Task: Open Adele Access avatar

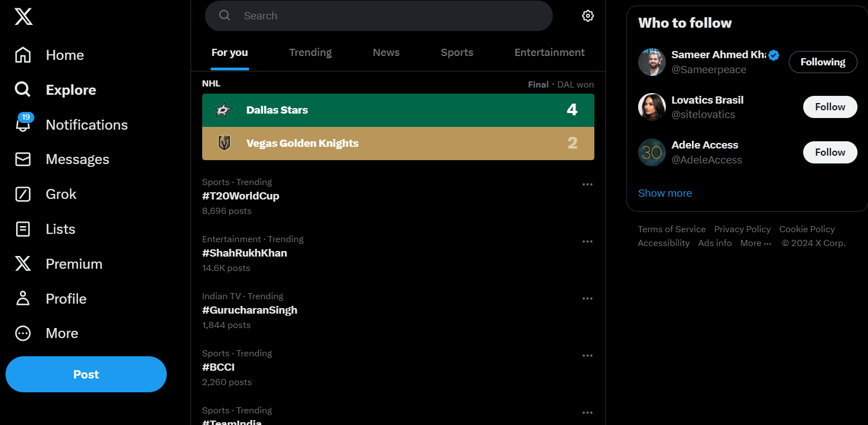Action: (x=652, y=152)
